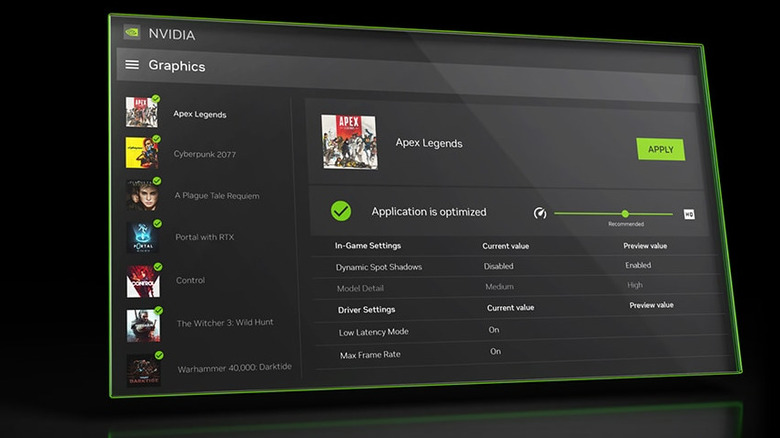Click the A Plague Tale Requiem label
Screen dimensions: 780x438
click(x=217, y=196)
